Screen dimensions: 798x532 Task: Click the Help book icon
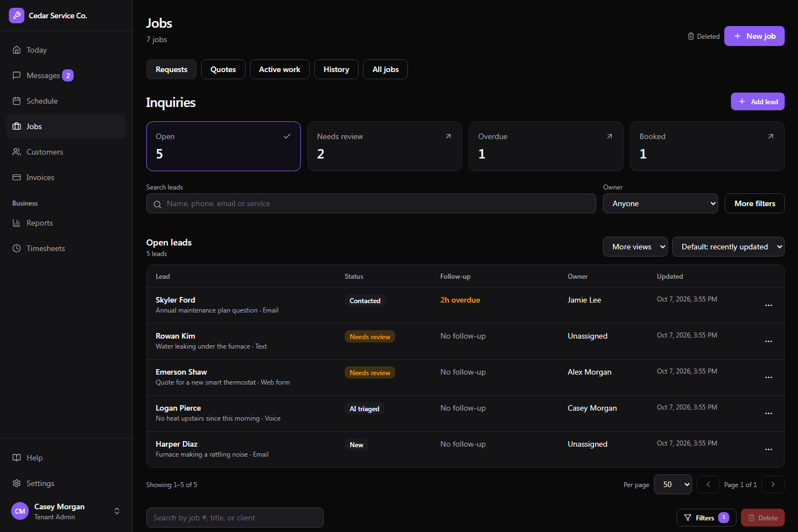click(x=17, y=458)
